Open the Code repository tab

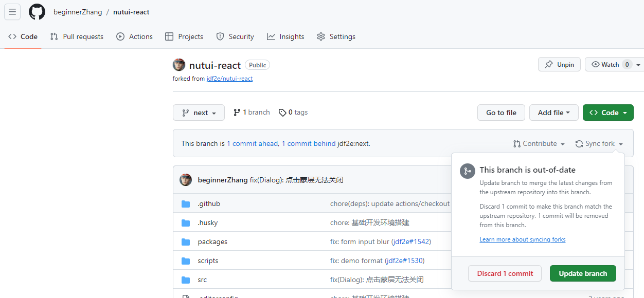click(x=23, y=36)
